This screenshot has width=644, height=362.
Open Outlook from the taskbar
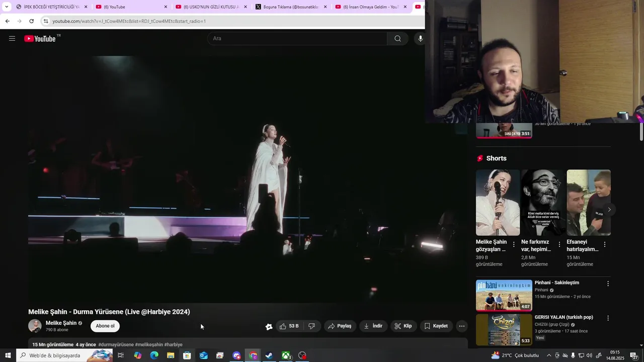(203, 355)
